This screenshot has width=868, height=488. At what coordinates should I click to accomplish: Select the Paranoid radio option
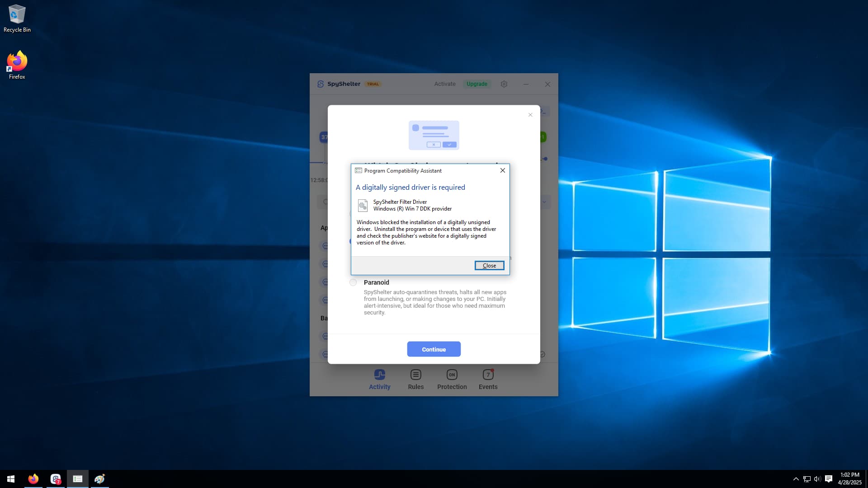click(x=353, y=282)
